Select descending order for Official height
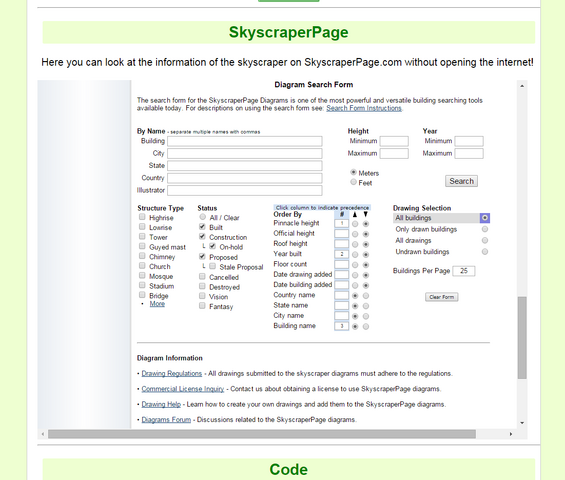The height and width of the screenshot is (480, 565). (366, 234)
